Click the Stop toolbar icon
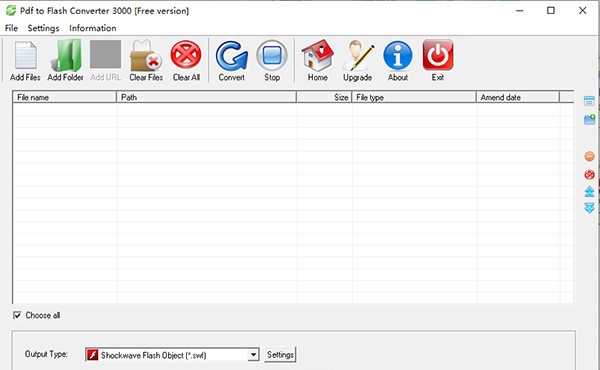The image size is (600, 370). pos(272,56)
